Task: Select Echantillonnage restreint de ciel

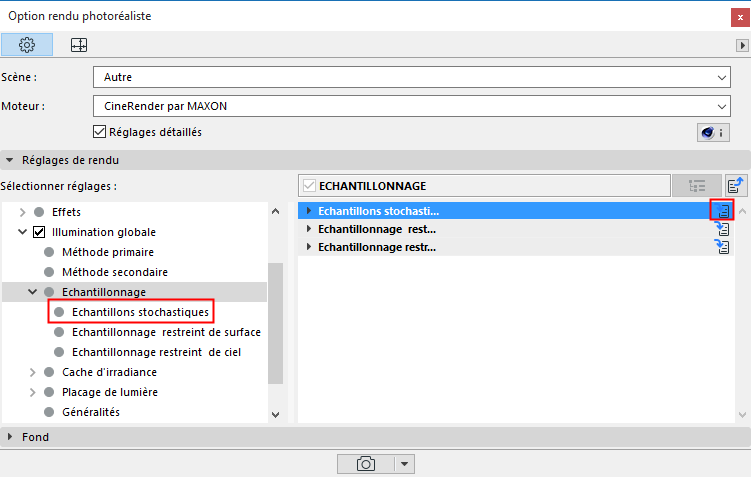Action: [156, 352]
